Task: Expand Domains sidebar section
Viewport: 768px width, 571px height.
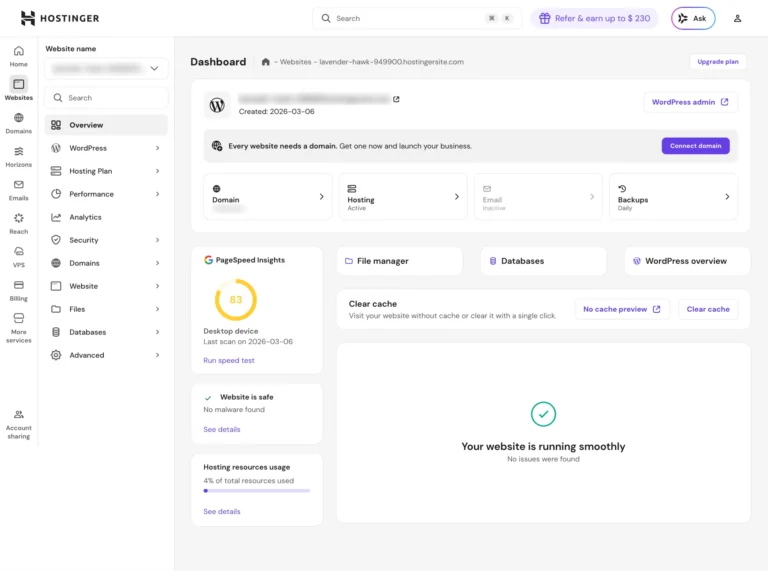Action: (x=106, y=263)
